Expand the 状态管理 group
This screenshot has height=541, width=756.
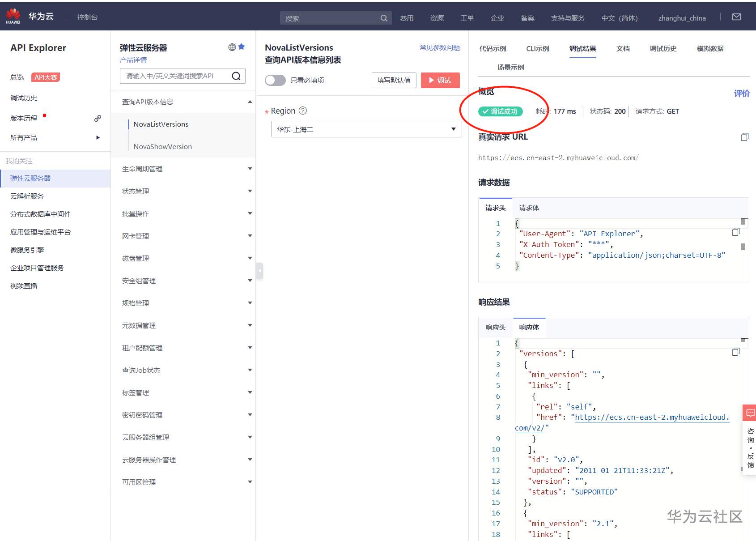[x=250, y=191]
